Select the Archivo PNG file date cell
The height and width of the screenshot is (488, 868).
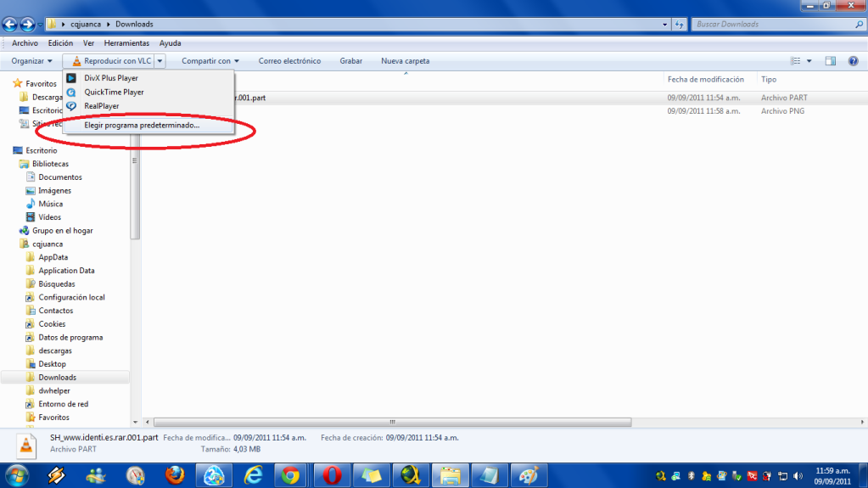(703, 111)
